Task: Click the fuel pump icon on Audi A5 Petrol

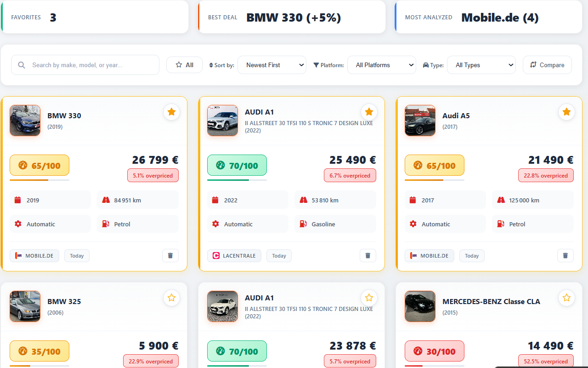Action: [501, 224]
